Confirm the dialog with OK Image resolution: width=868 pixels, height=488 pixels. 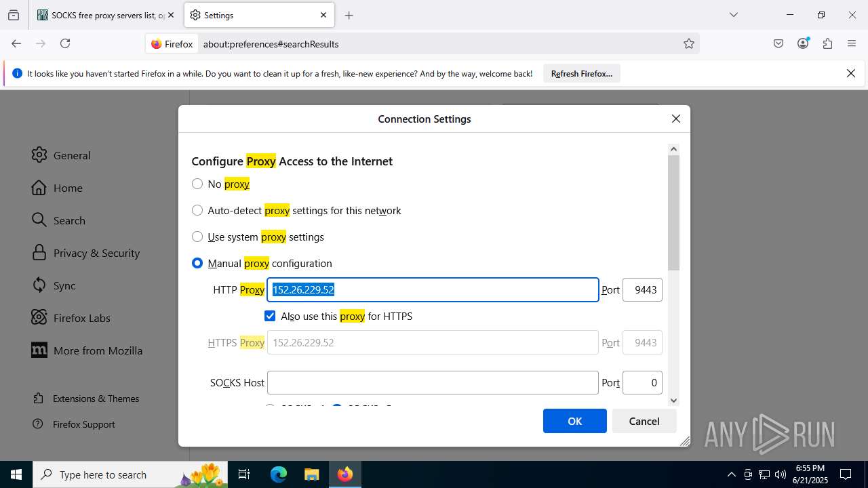coord(574,421)
